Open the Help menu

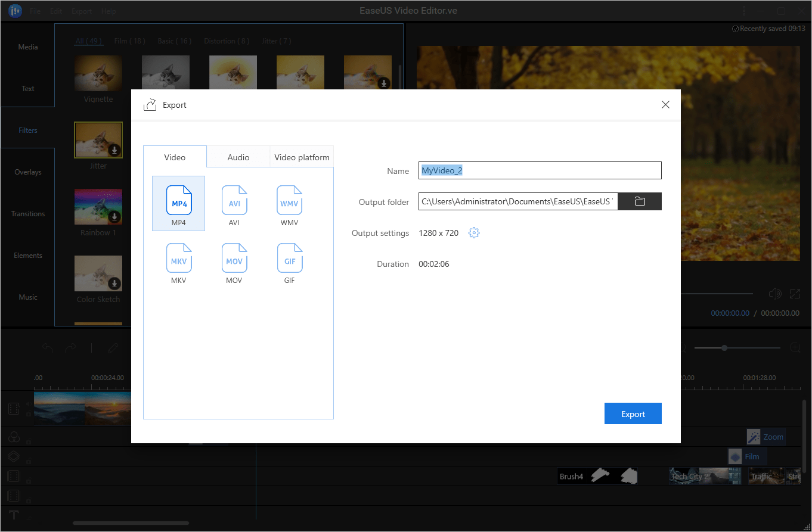(109, 11)
